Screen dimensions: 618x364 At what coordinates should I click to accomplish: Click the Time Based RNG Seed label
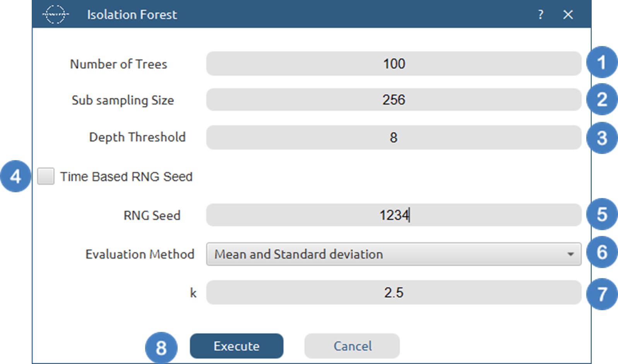click(127, 176)
